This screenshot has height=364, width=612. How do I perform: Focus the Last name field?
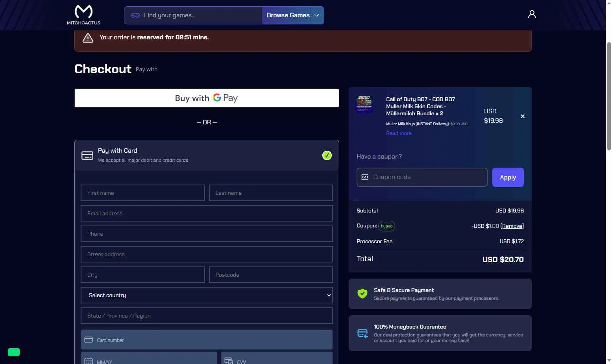(271, 193)
